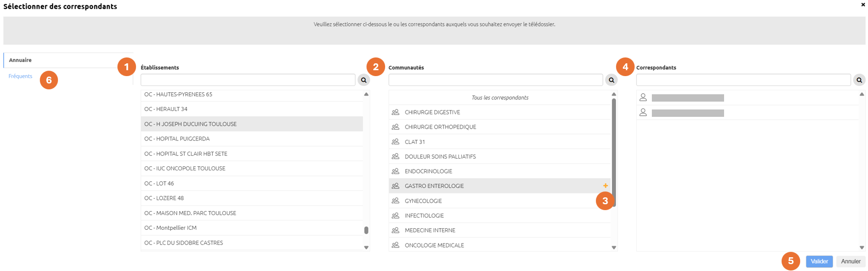
Task: Click the Correspondants search magnifier icon
Action: [x=859, y=80]
